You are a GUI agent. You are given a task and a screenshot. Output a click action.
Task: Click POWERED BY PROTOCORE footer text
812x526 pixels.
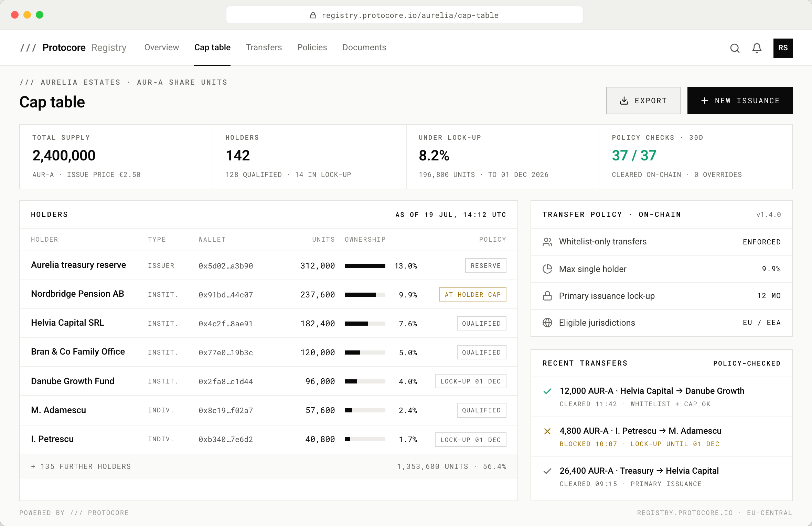(74, 513)
